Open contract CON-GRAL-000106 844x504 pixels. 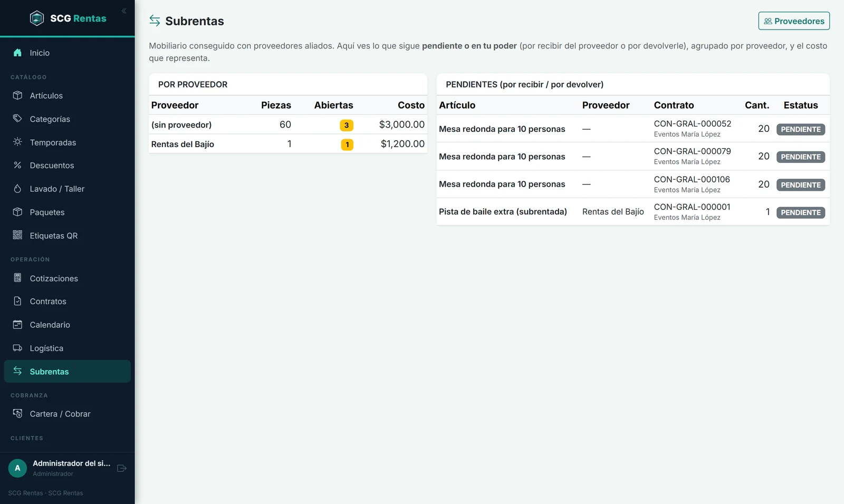692,179
